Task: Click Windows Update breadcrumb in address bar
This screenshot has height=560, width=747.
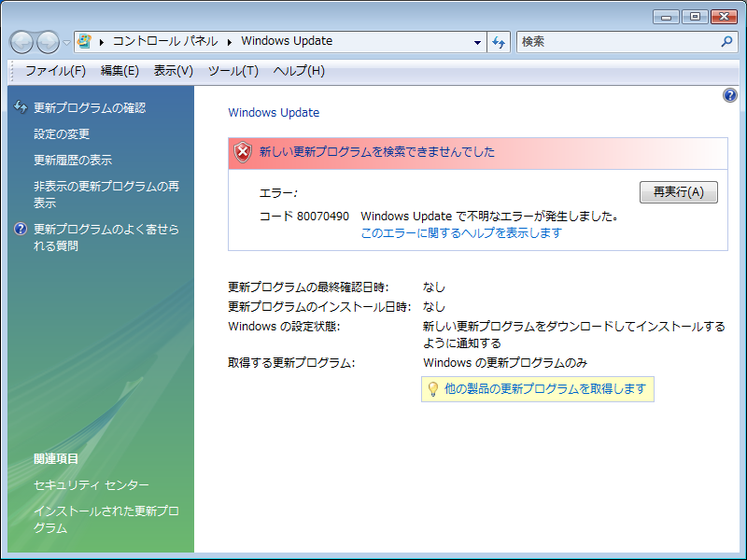Action: [x=287, y=41]
